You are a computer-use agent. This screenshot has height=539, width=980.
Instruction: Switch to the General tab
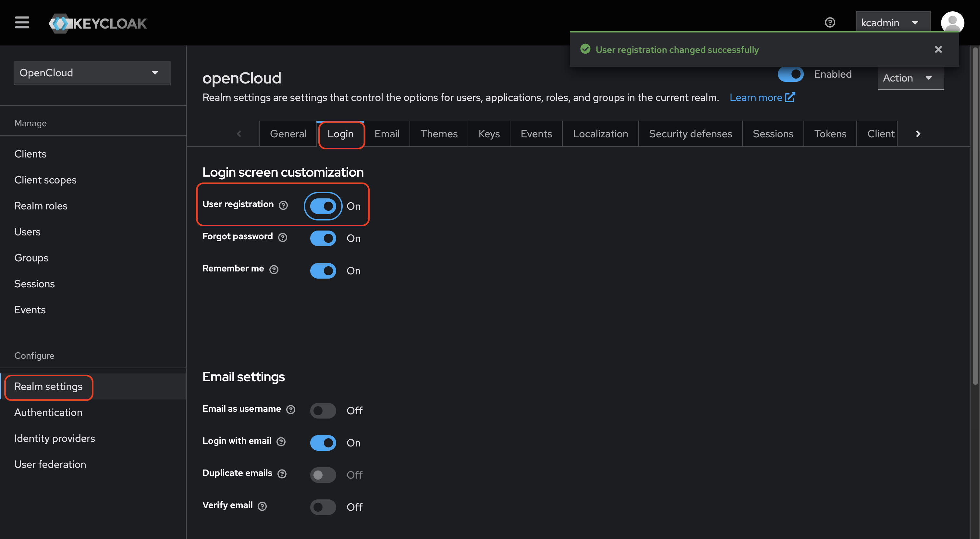click(288, 133)
